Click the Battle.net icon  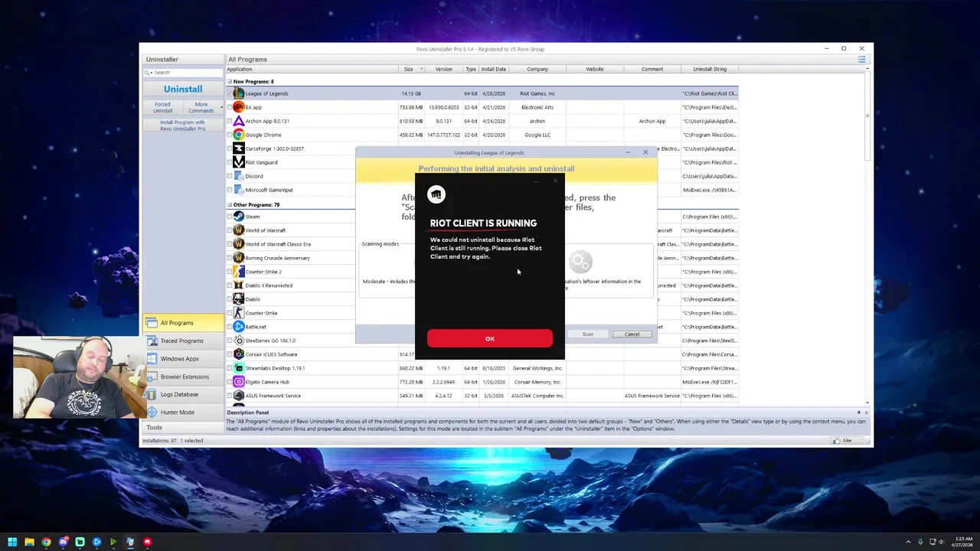pyautogui.click(x=239, y=327)
